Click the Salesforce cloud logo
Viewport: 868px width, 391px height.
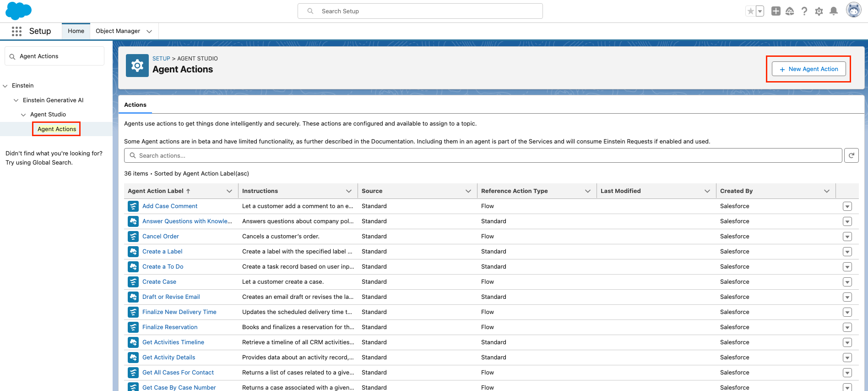point(18,11)
